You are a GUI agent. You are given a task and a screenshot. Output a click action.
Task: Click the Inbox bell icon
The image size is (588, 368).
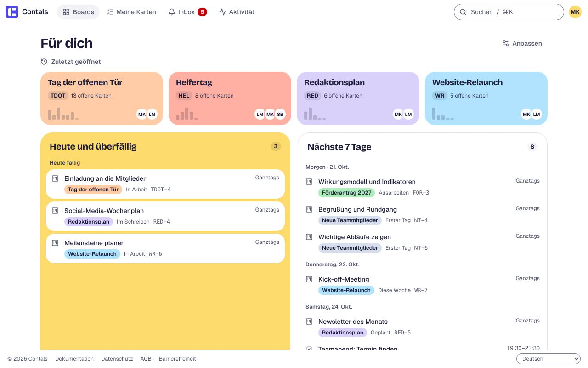pos(172,12)
